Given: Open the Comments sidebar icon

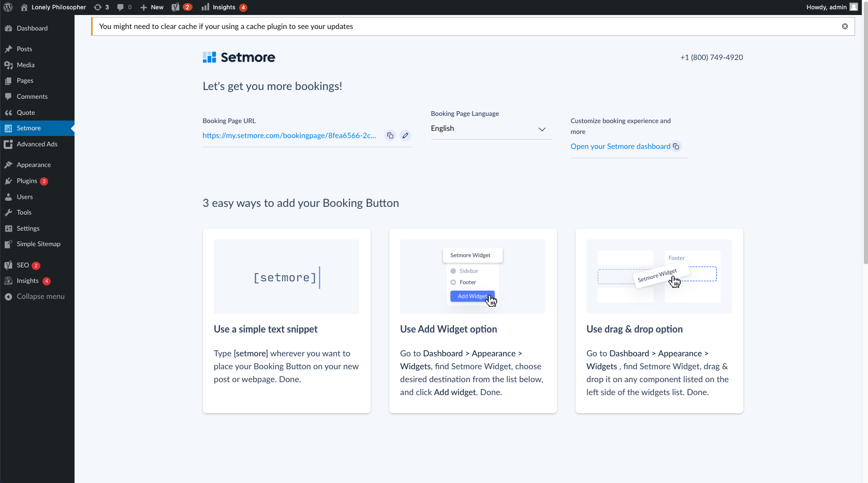Looking at the screenshot, I should click(x=8, y=97).
